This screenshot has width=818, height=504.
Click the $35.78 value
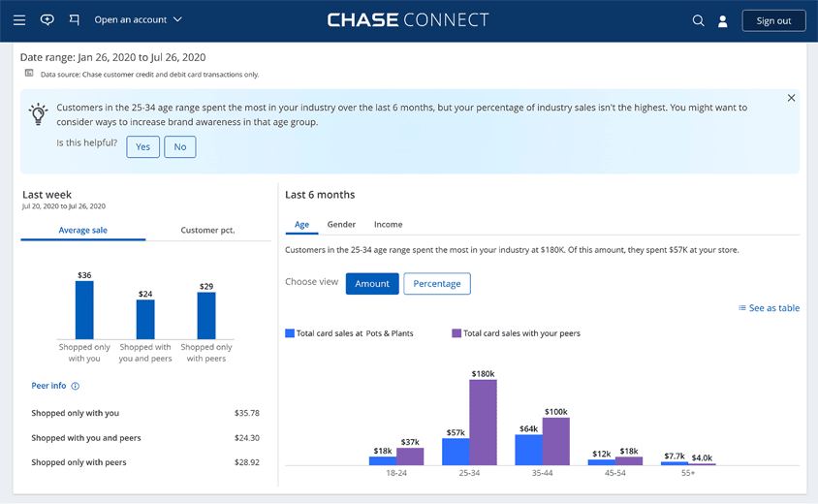247,413
